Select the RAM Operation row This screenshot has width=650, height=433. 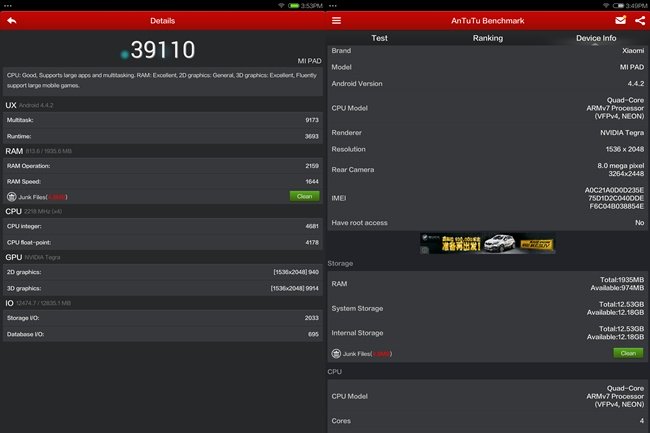click(x=162, y=166)
